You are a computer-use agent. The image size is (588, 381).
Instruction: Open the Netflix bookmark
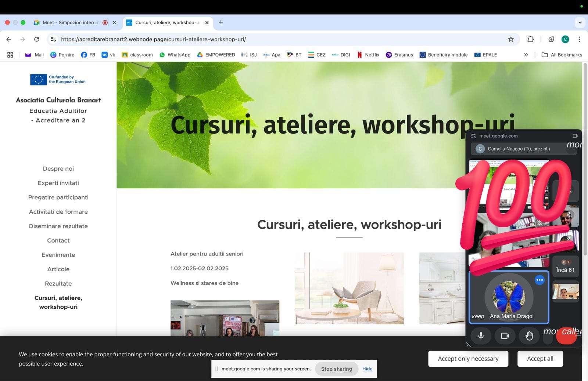coord(368,55)
